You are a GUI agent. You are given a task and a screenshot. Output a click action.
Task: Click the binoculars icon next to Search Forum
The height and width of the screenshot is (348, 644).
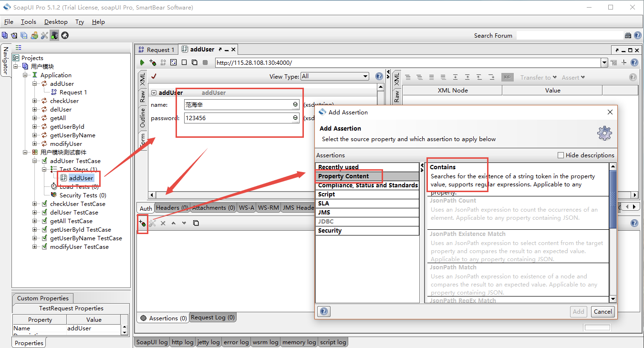pos(628,36)
